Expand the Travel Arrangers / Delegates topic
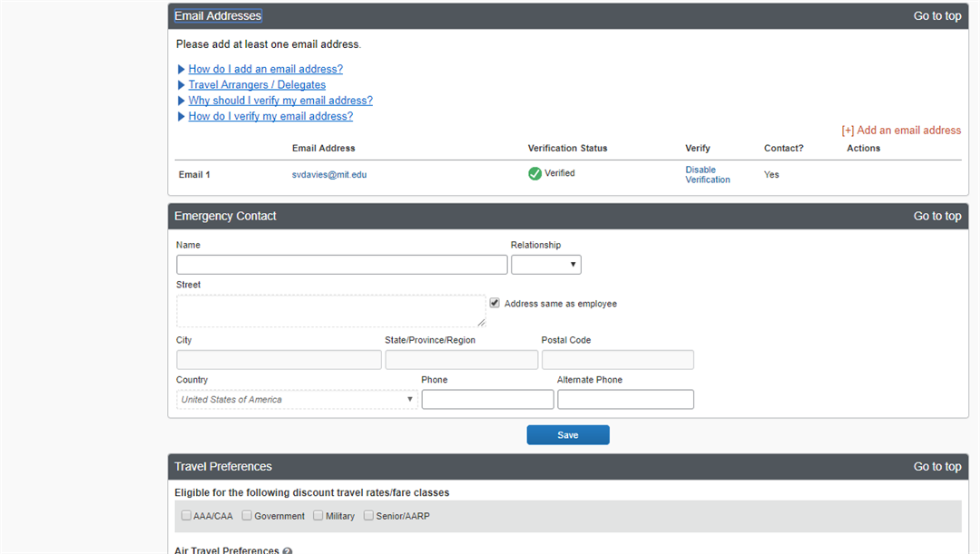Screen dimensions: 980x554 (257, 85)
